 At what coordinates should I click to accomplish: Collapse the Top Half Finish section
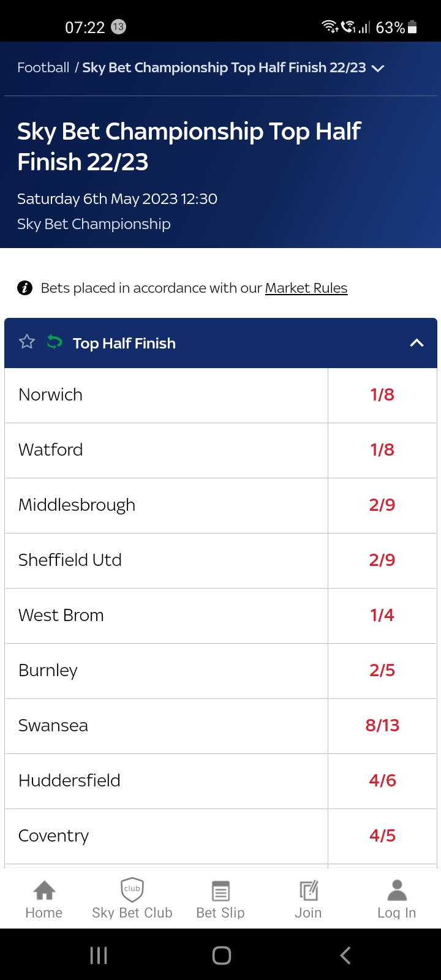click(417, 343)
